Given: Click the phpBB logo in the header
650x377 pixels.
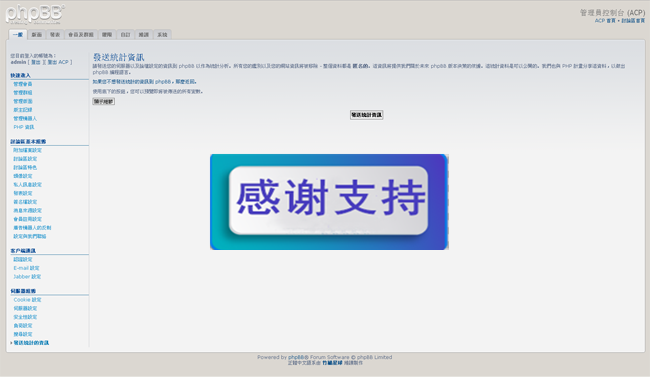Looking at the screenshot, I should tap(35, 14).
